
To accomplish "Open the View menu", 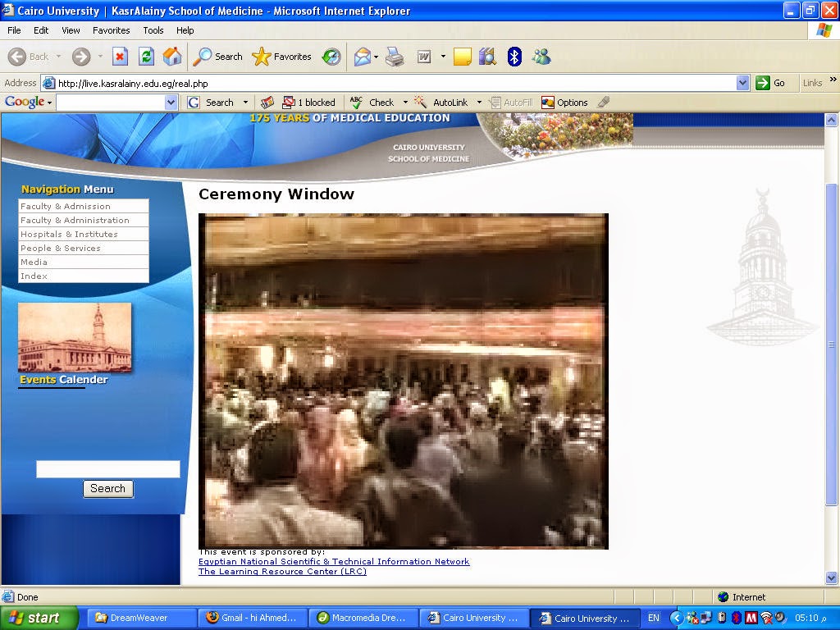I will pos(71,30).
